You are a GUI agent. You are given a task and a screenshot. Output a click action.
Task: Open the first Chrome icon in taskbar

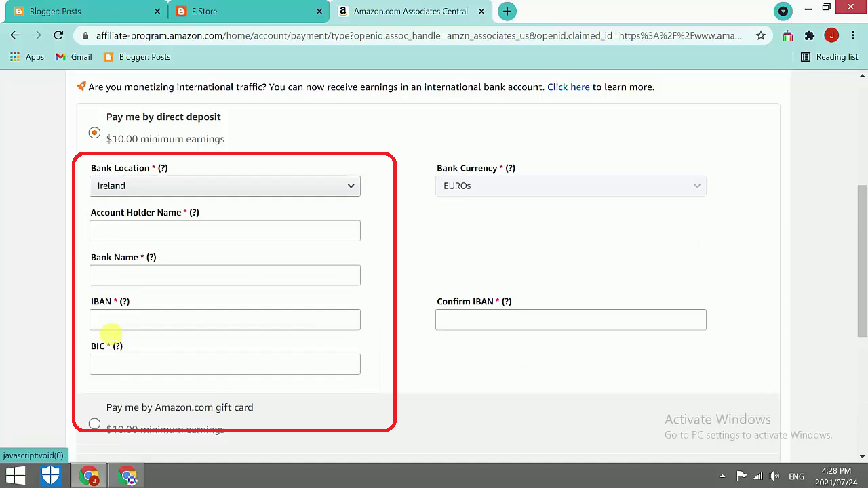pos(89,476)
